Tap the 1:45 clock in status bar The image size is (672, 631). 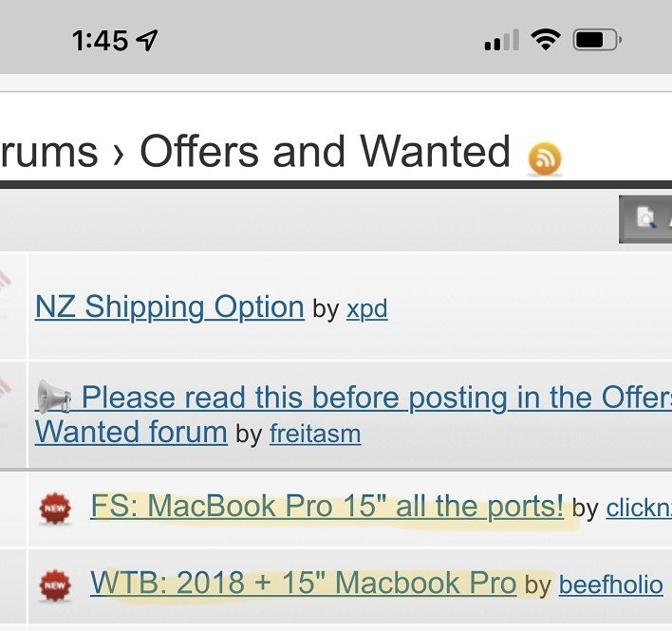(100, 40)
